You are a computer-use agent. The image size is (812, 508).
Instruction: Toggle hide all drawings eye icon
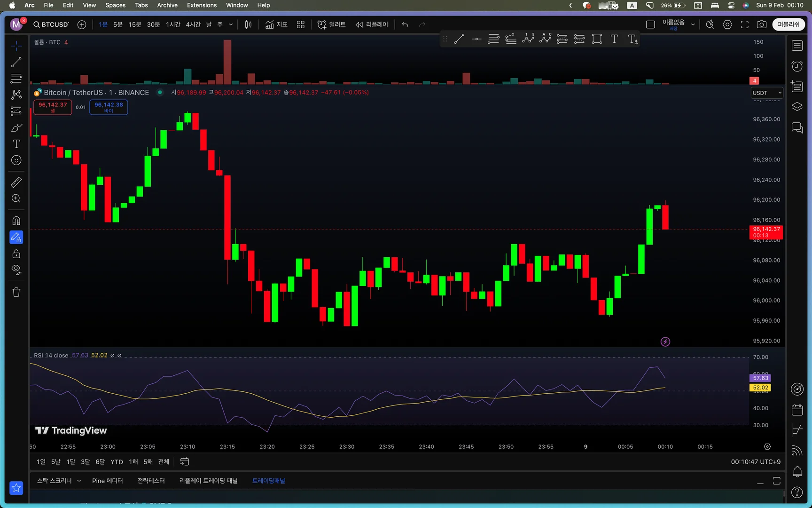16,270
